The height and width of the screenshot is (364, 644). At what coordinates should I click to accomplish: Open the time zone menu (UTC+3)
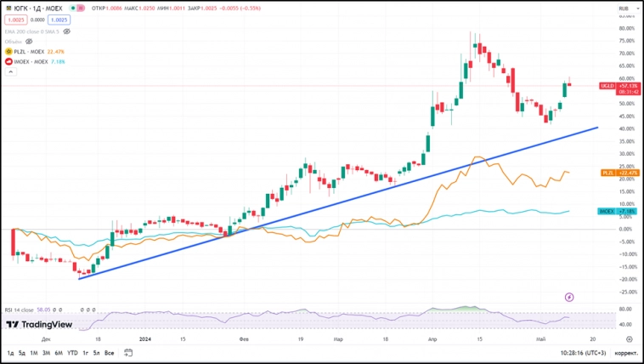pyautogui.click(x=571, y=352)
